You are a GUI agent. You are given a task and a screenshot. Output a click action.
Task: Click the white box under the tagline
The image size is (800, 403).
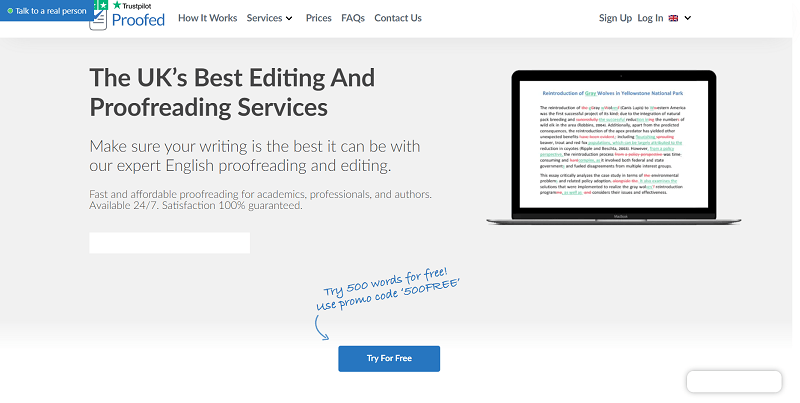pos(169,243)
